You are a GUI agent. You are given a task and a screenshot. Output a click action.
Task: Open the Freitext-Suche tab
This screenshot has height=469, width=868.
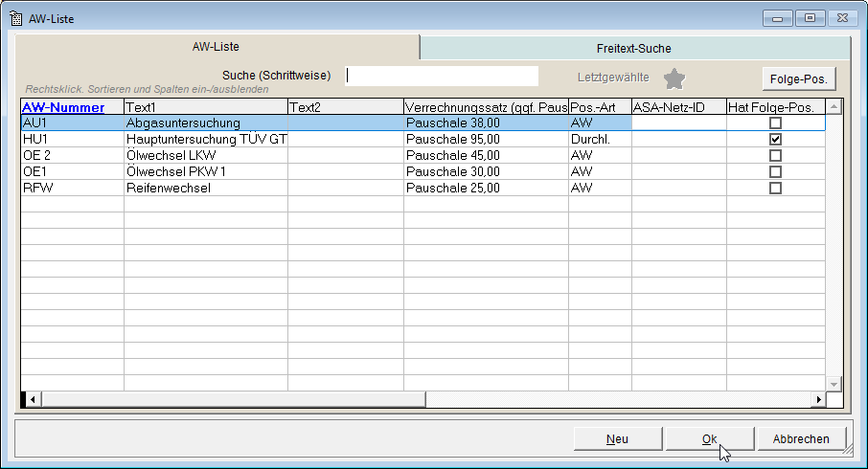pyautogui.click(x=634, y=49)
